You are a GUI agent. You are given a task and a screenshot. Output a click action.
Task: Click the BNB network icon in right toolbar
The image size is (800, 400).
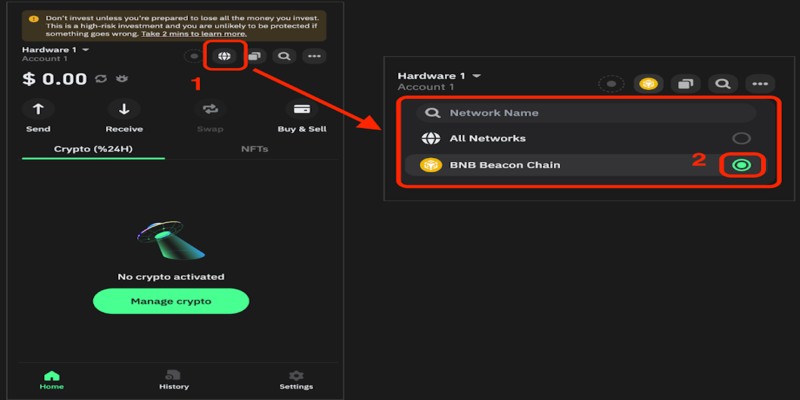(x=648, y=84)
